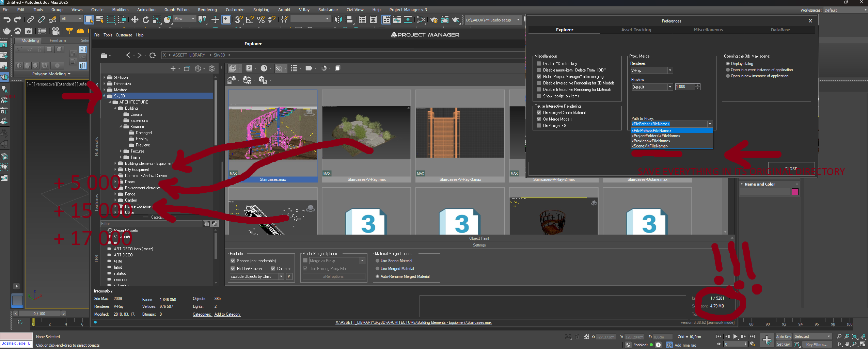Click the Mirror tool icon
The height and width of the screenshot is (349, 868).
pyautogui.click(x=338, y=19)
